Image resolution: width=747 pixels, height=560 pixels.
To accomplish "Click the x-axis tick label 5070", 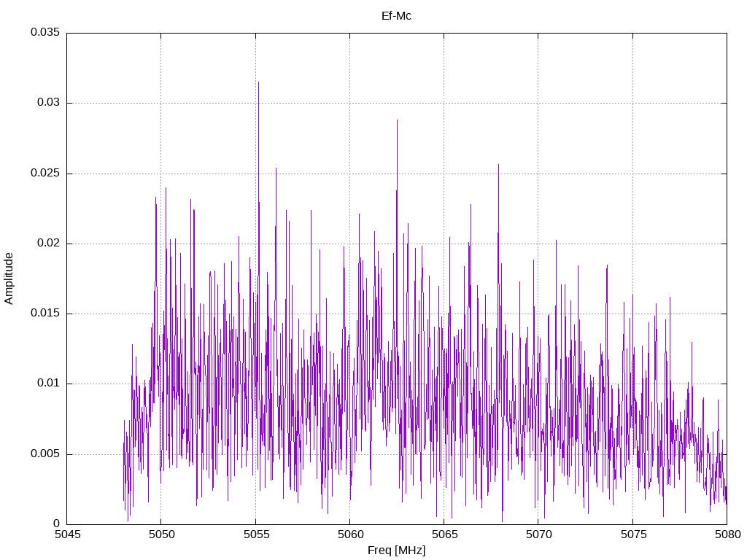I will click(x=539, y=534).
